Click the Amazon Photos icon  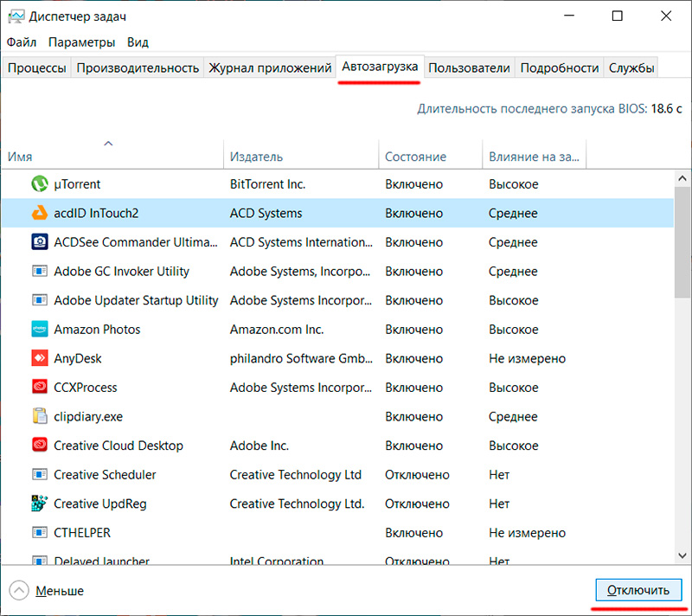pos(39,330)
